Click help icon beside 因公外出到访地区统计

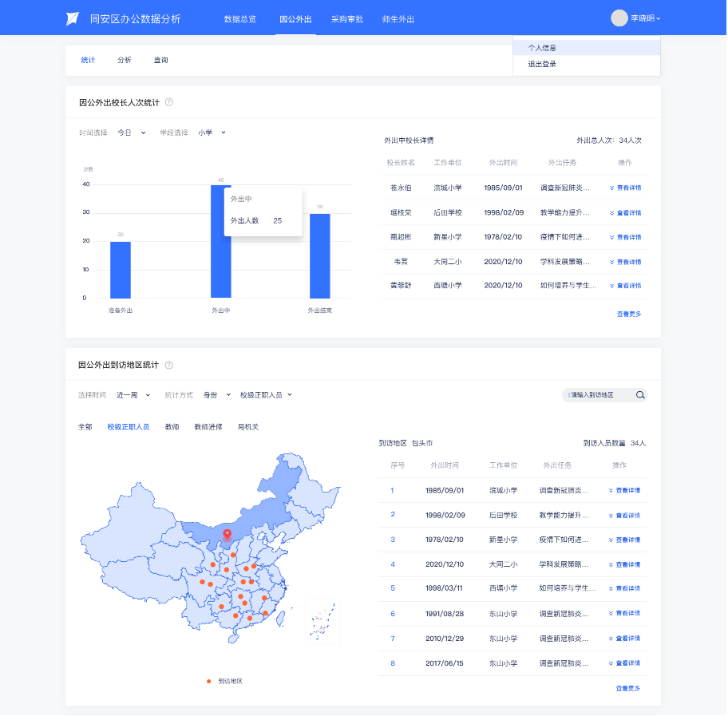coord(168,365)
